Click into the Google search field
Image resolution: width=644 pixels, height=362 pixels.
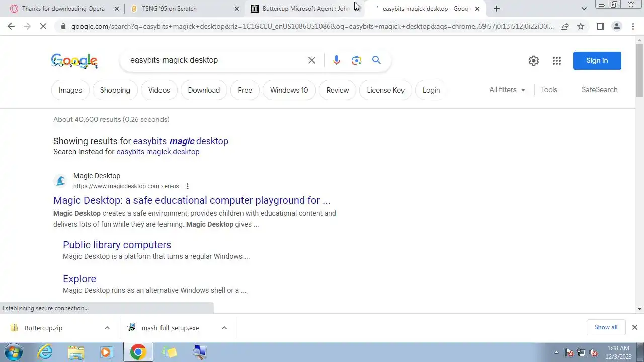point(216,60)
